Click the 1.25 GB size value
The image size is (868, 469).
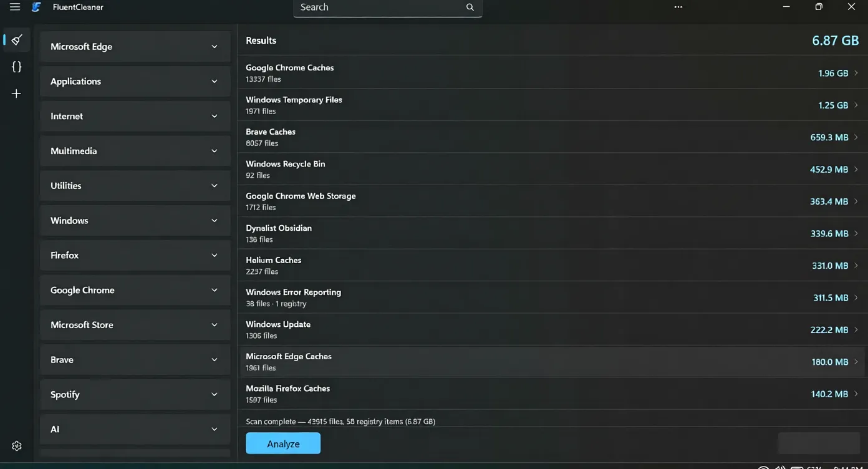click(833, 105)
